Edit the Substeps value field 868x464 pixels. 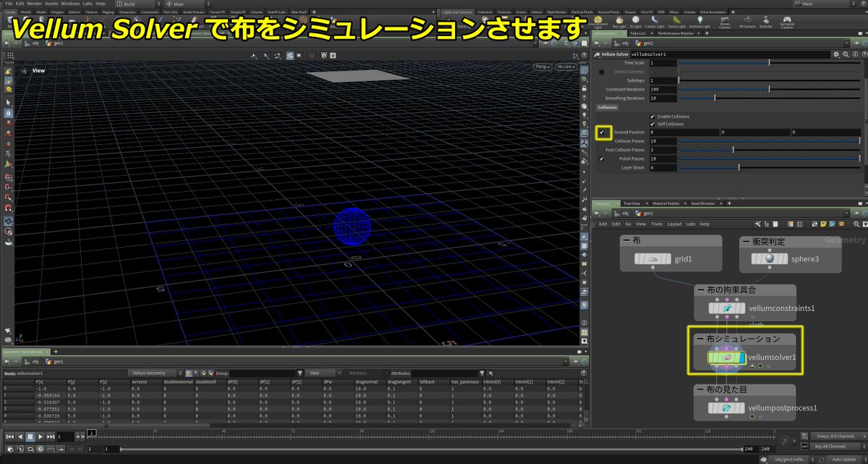pos(663,80)
